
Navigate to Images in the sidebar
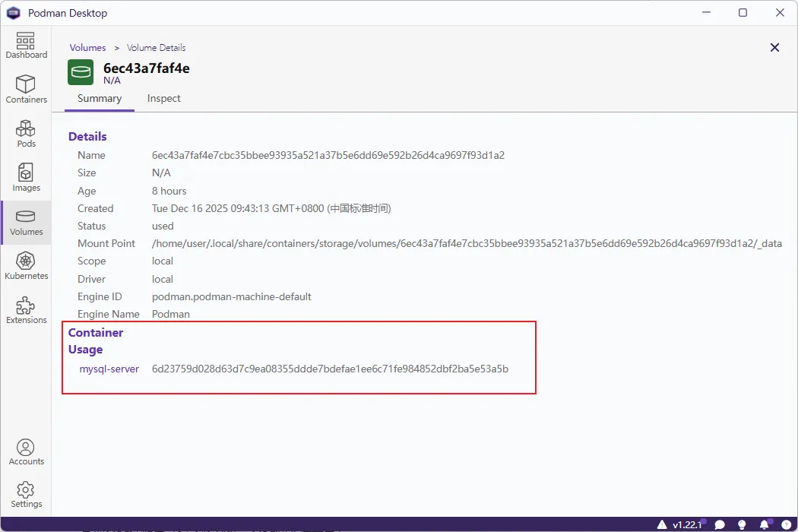click(x=26, y=178)
